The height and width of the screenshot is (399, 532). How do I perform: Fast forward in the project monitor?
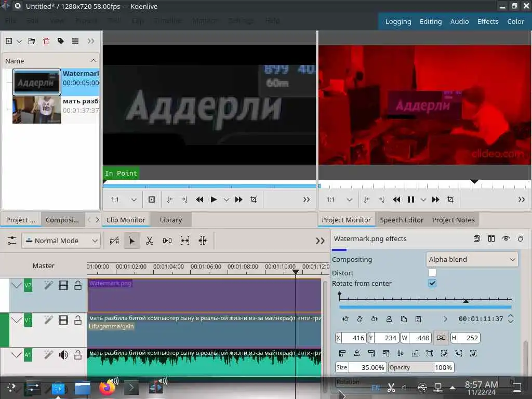tap(436, 199)
